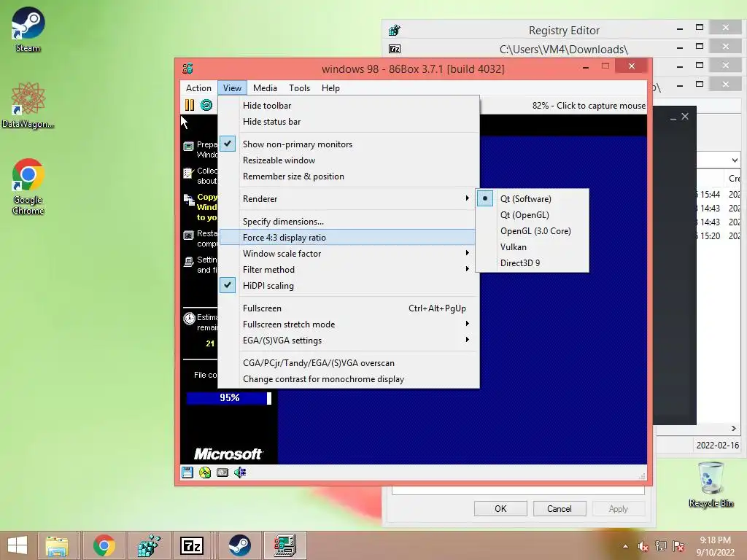Screen dimensions: 747x560
Task: Open the Google Chrome desktop shortcut
Action: point(28,186)
